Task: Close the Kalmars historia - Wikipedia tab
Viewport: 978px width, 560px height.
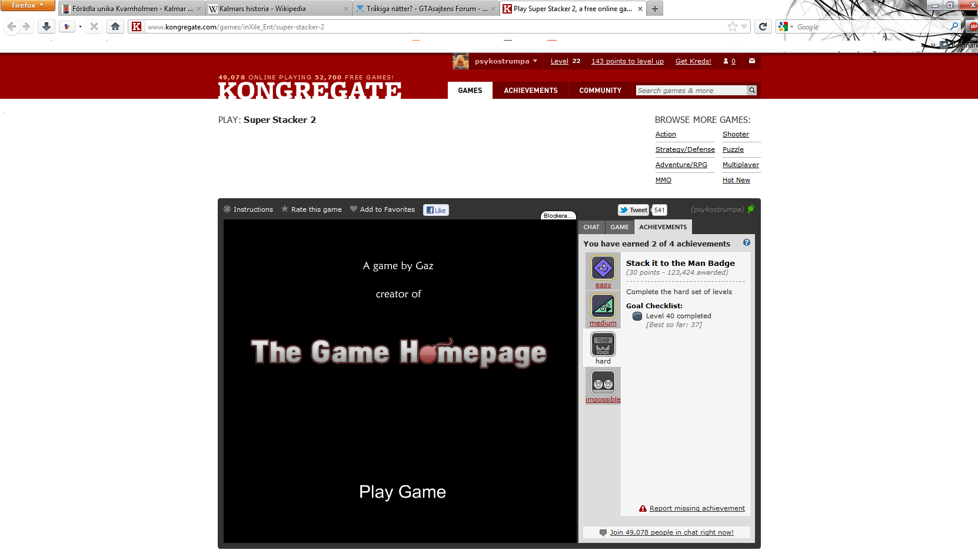Action: tap(346, 9)
